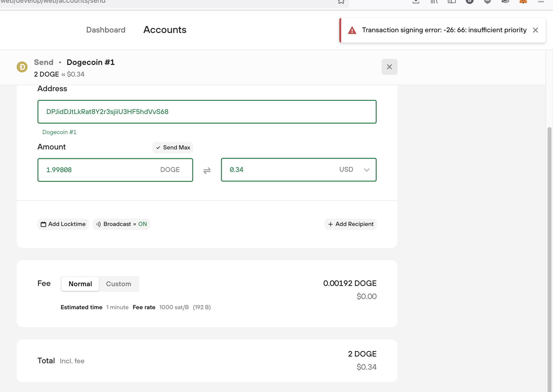Click the Dogecoin coin logo
Viewport: 553px width, 392px height.
pos(22,67)
